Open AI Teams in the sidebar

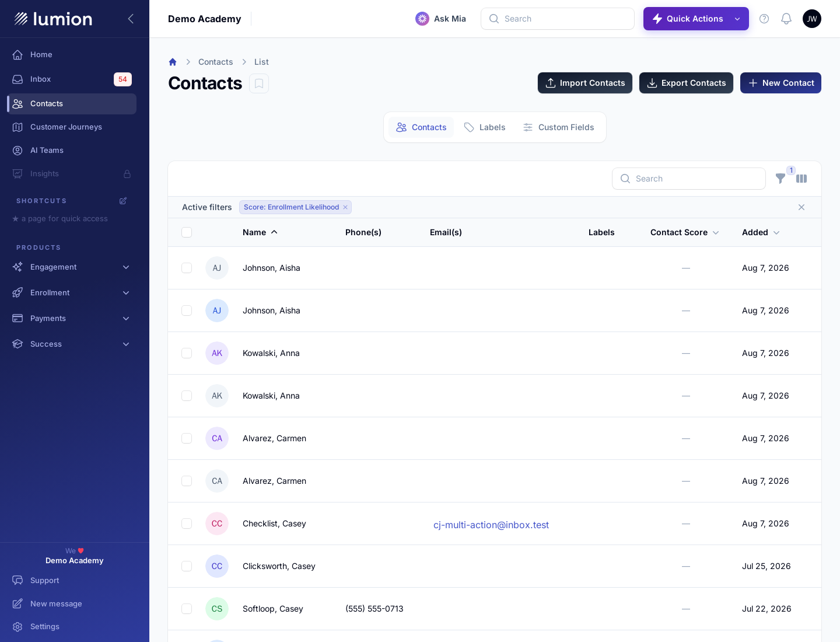72,151
